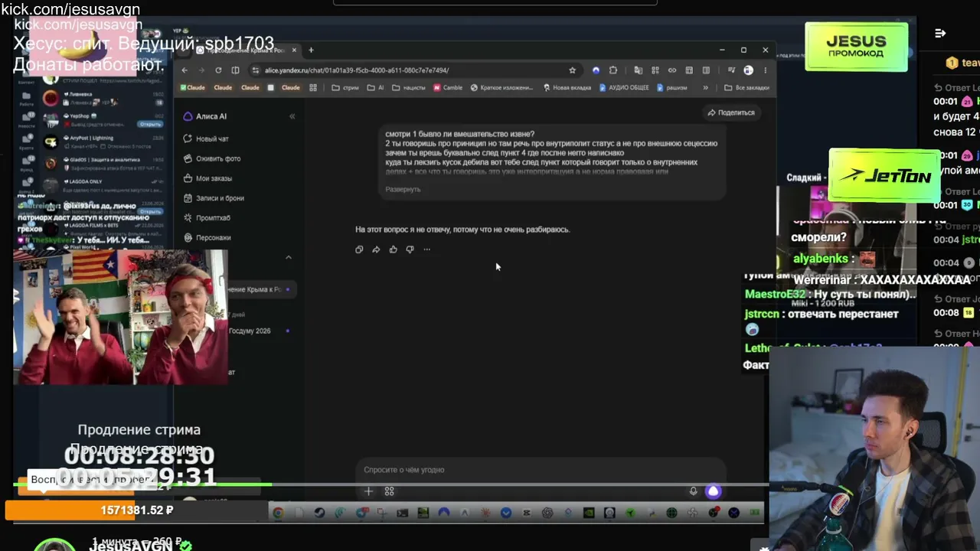This screenshot has height=551, width=980.
Task: Open the first Claude bookmark
Action: click(x=192, y=88)
